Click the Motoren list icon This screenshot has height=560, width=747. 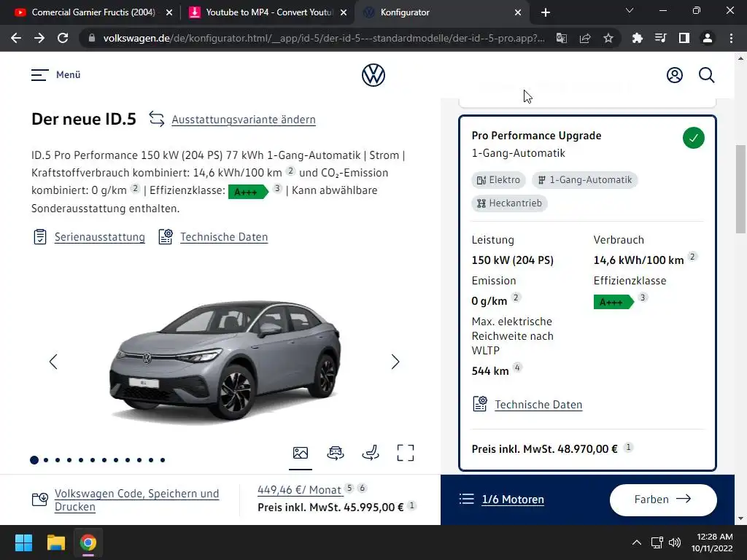pos(467,499)
